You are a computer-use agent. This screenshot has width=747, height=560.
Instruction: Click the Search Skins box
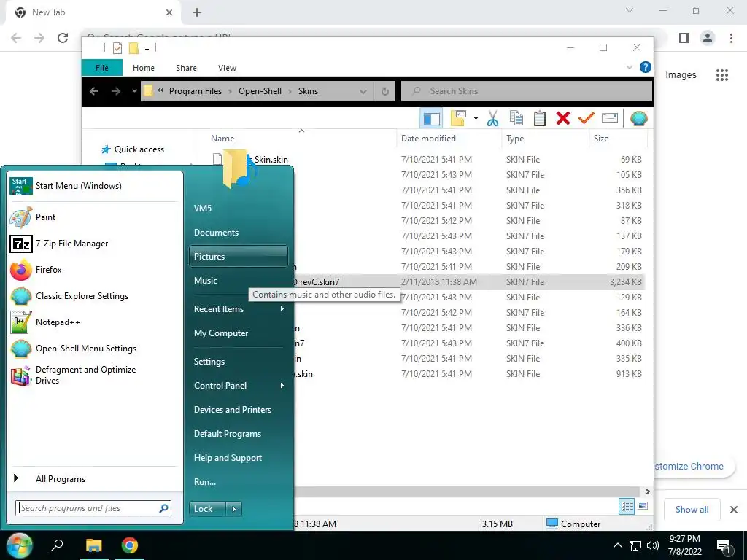[527, 91]
